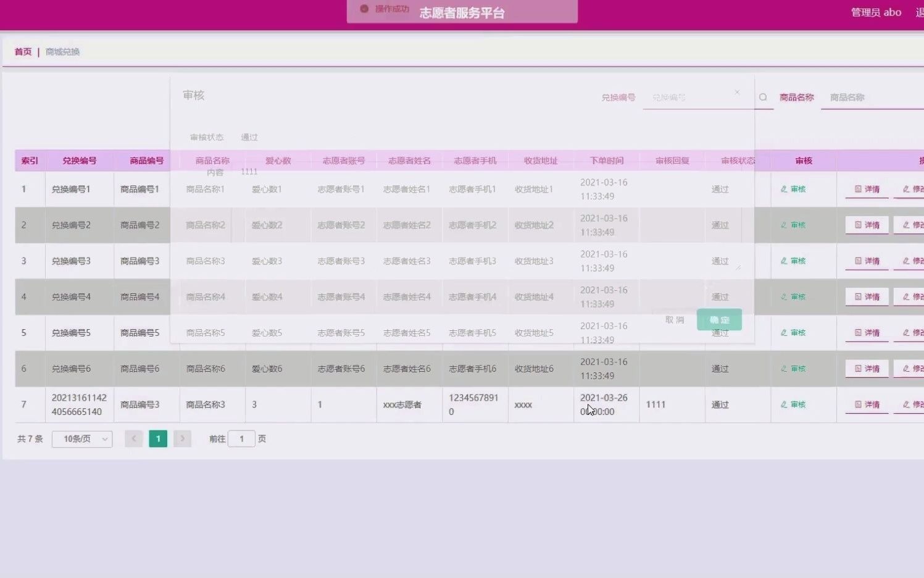The image size is (924, 578).
Task: Click the 商品名称 search input field
Action: click(872, 98)
